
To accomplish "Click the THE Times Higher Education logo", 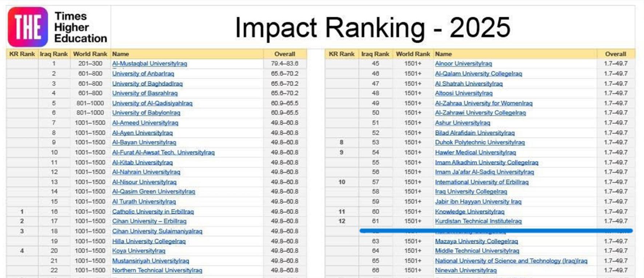I will (57, 27).
